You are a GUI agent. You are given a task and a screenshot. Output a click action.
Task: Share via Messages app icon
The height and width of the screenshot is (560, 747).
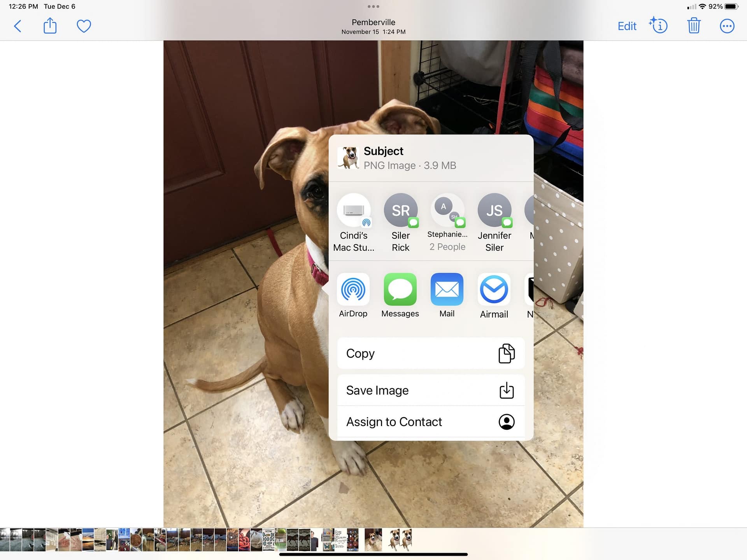click(x=400, y=289)
